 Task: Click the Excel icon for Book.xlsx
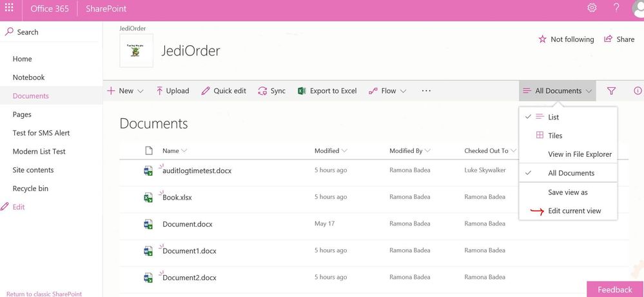148,197
